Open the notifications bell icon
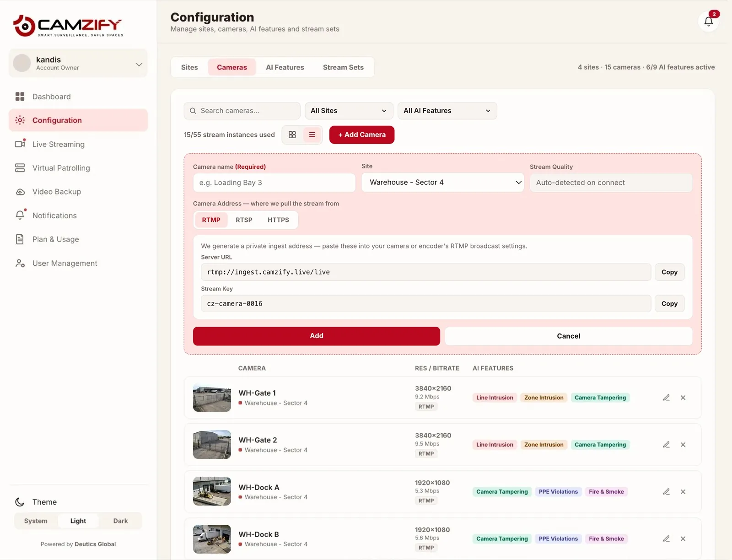 tap(708, 21)
